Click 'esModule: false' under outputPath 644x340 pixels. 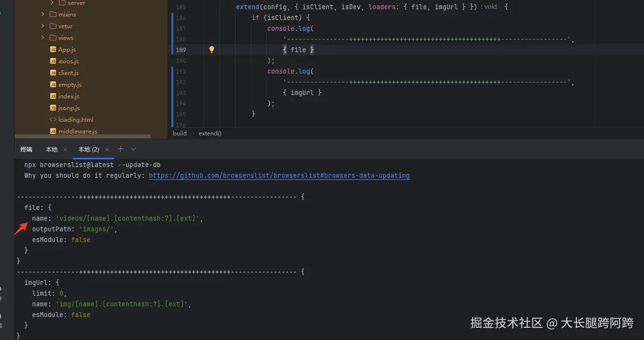pos(61,240)
